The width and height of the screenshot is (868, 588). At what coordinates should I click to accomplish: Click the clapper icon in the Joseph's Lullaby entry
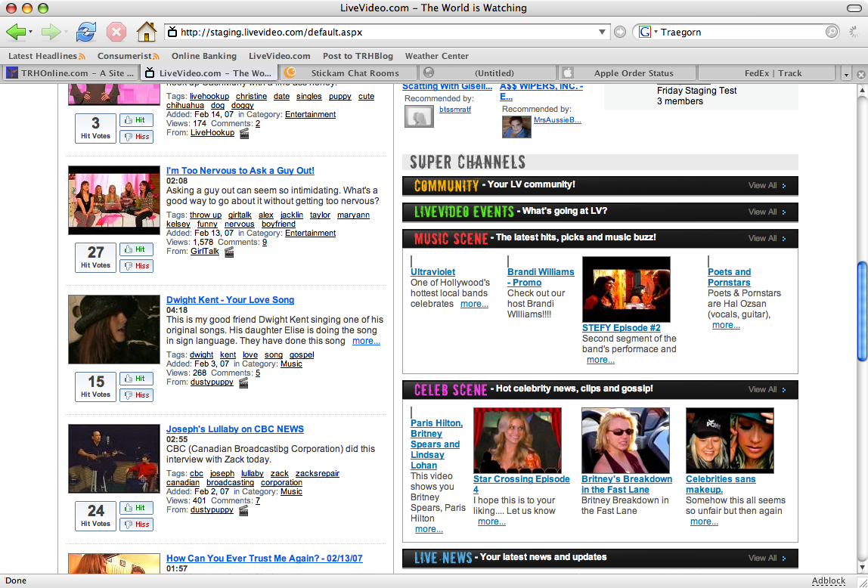click(243, 511)
